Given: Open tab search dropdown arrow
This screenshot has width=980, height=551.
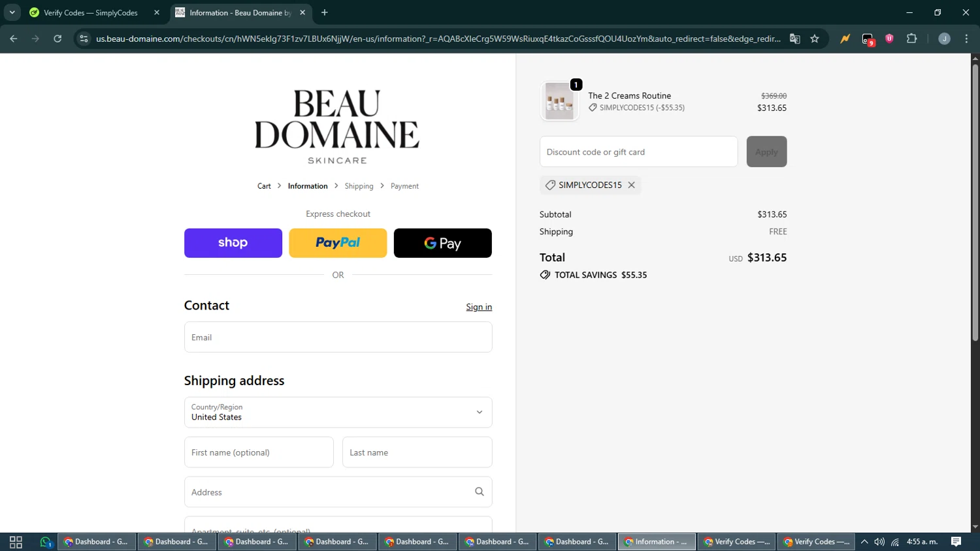Looking at the screenshot, I should [x=12, y=12].
